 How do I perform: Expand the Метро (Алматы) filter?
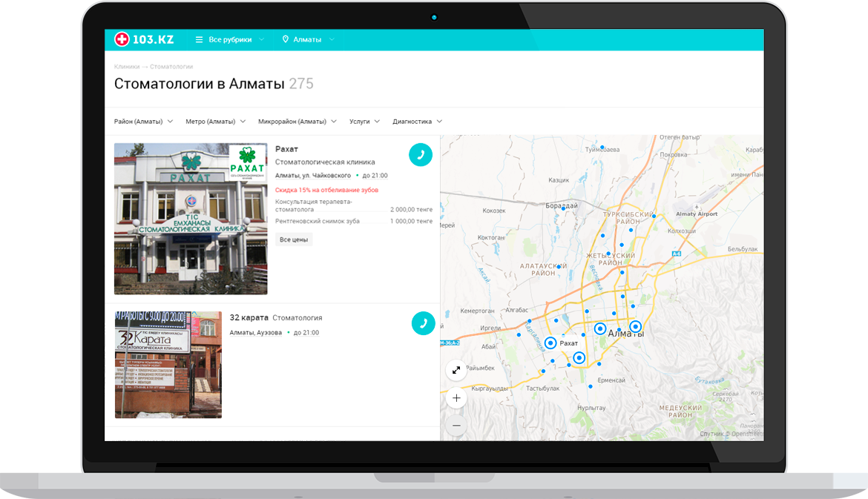tap(215, 122)
